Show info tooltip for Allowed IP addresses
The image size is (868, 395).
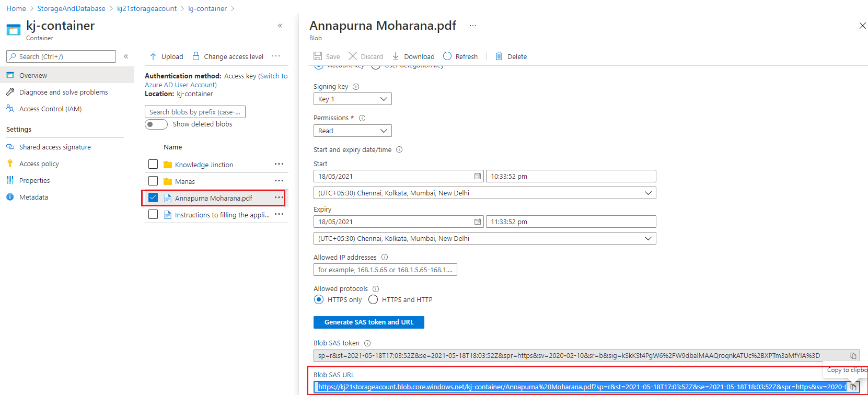[385, 257]
